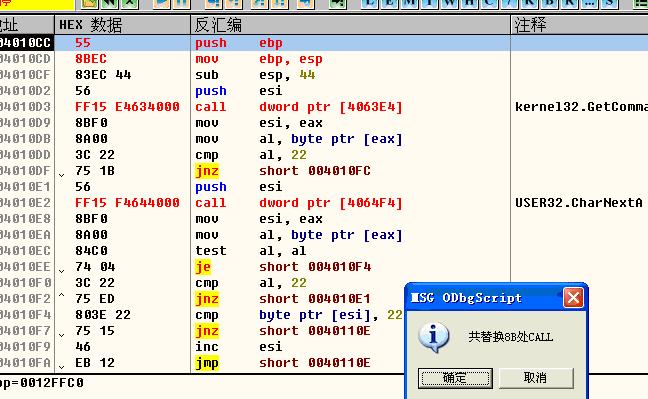Click the info icon in the message dialog
This screenshot has height=399, width=648.
tap(434, 337)
